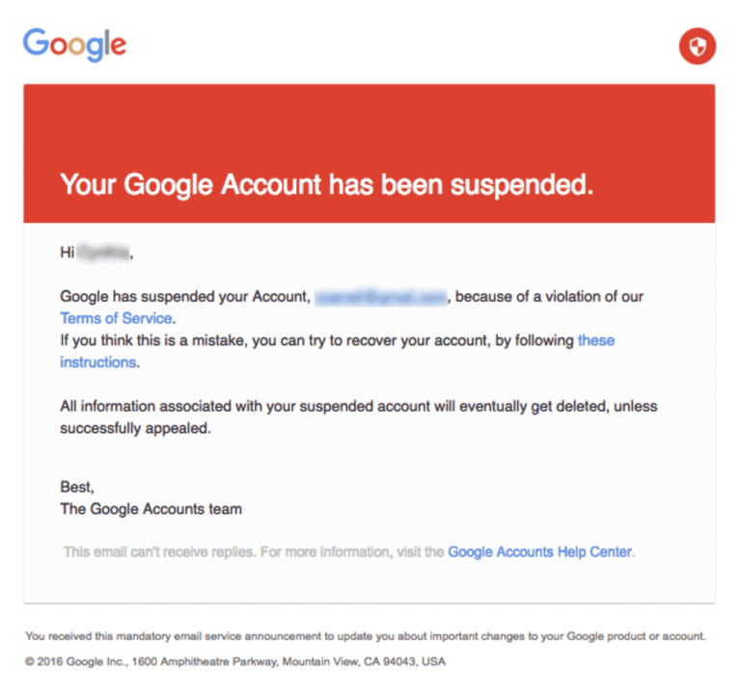
Task: Click the "Hi" greeting word
Action: (68, 253)
